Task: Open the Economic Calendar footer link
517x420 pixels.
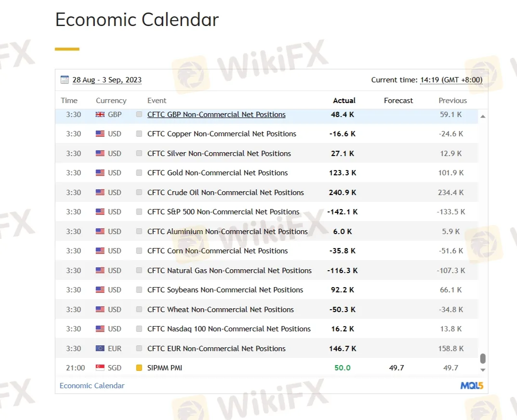Action: (x=92, y=386)
